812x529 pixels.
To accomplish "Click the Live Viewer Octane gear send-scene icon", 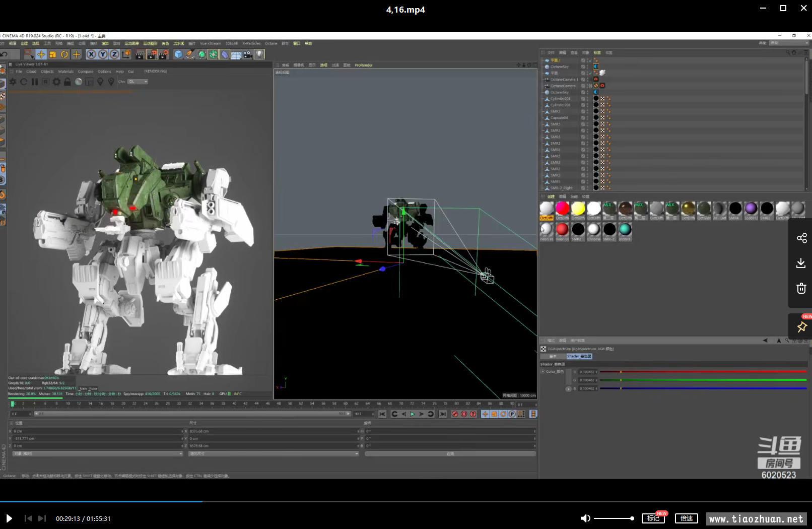I will tap(13, 82).
